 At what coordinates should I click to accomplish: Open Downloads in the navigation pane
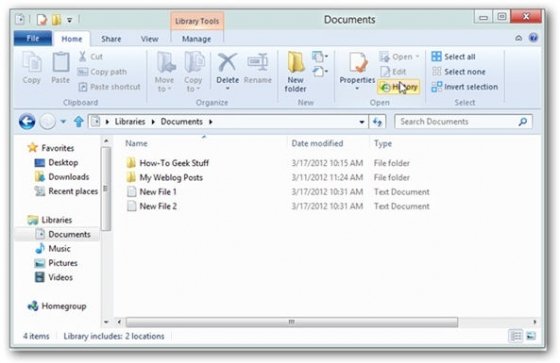(62, 177)
